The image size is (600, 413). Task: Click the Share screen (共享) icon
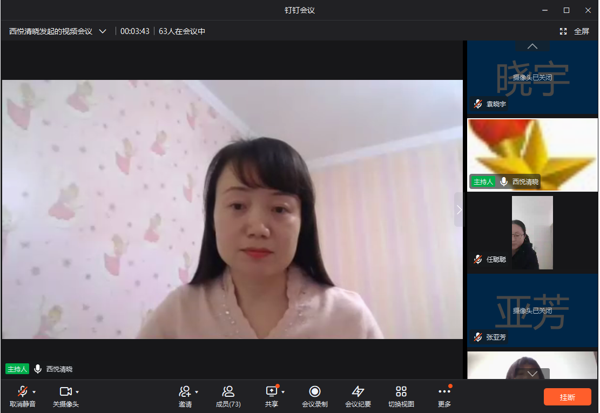click(x=271, y=393)
